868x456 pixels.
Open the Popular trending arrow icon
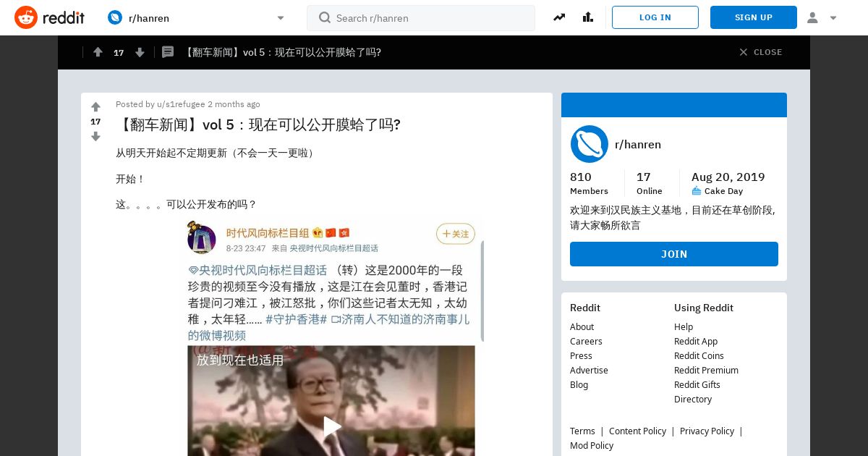coord(559,17)
